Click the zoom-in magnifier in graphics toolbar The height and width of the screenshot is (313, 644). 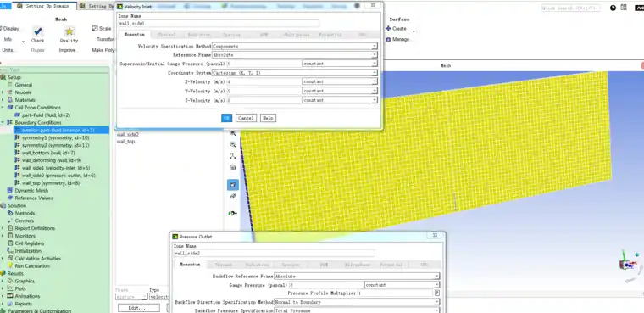click(233, 133)
